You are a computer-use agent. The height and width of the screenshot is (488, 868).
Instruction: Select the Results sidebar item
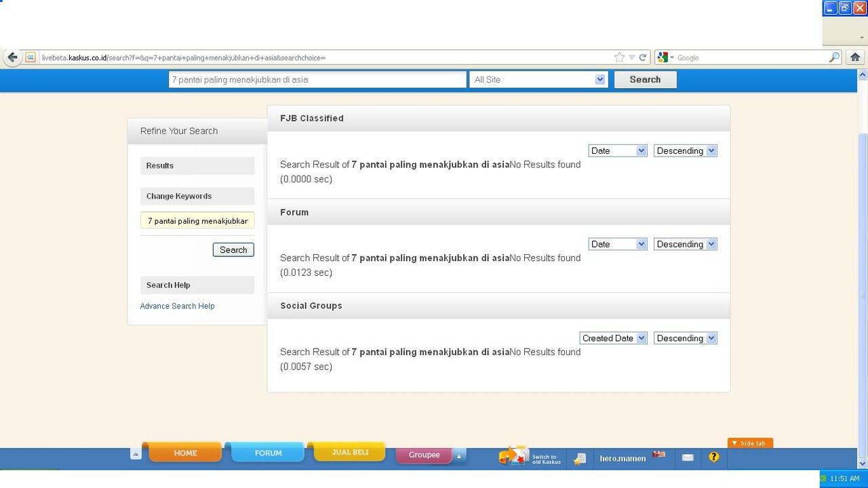[197, 165]
